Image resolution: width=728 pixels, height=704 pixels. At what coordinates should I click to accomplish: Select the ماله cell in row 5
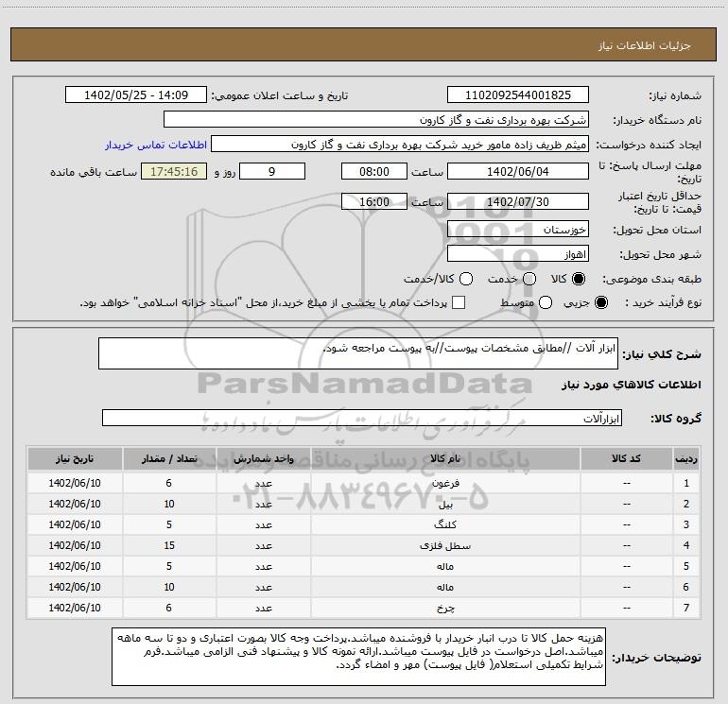coord(445,566)
